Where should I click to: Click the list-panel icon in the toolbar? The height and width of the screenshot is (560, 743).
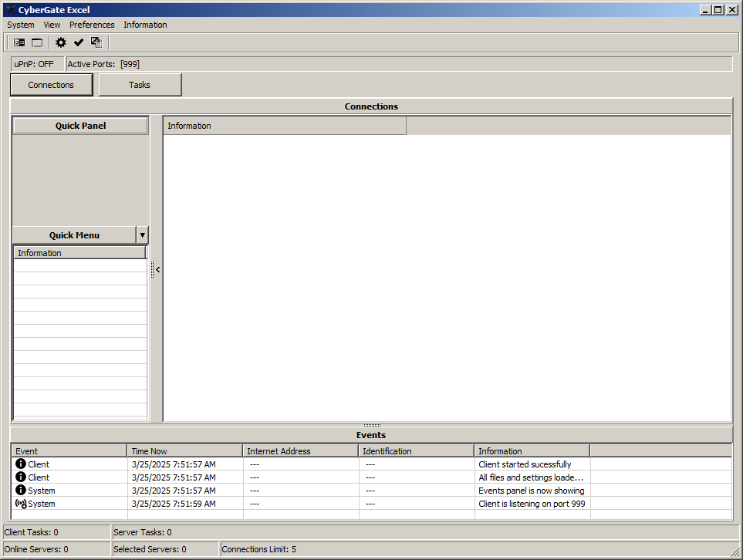pyautogui.click(x=19, y=42)
